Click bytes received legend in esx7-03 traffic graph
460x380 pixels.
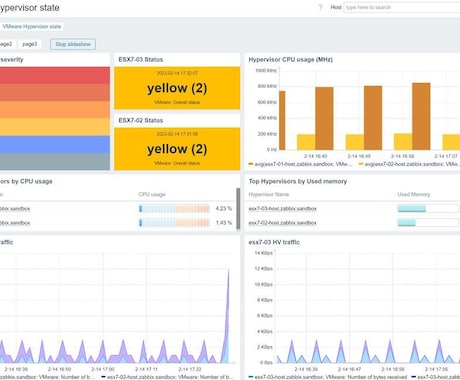328,377
